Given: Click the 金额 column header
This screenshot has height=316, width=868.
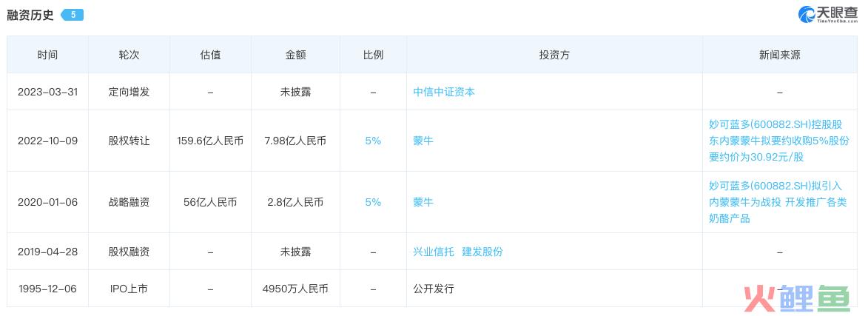Looking at the screenshot, I should [295, 55].
